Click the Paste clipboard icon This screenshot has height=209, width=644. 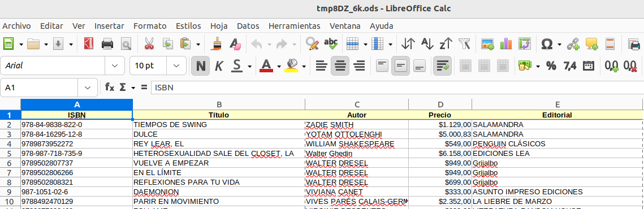coord(185,43)
